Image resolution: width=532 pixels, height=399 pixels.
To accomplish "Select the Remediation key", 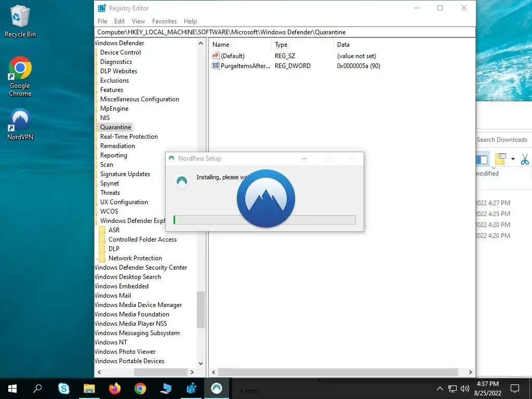I will tap(117, 146).
